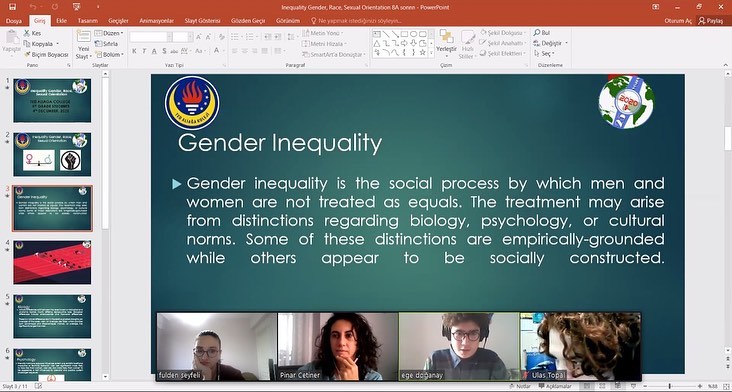The height and width of the screenshot is (392, 732).
Task: Select slide 4 thumbnail with red runway
Action: 52,262
